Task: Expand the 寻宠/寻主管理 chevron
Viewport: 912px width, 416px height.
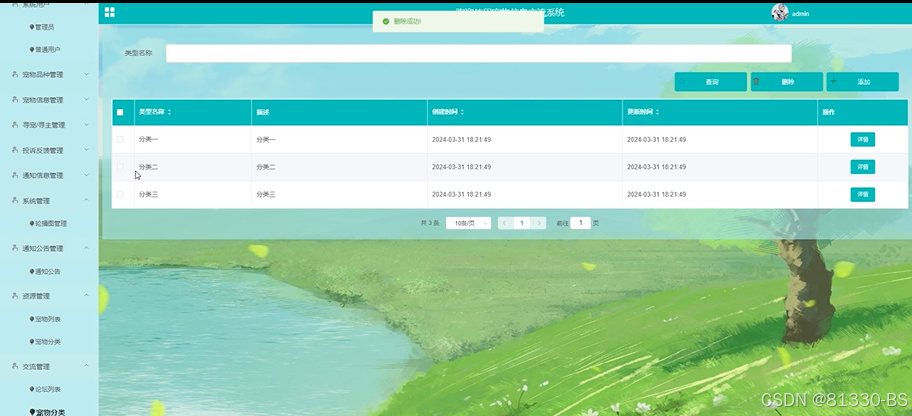Action: [86, 125]
